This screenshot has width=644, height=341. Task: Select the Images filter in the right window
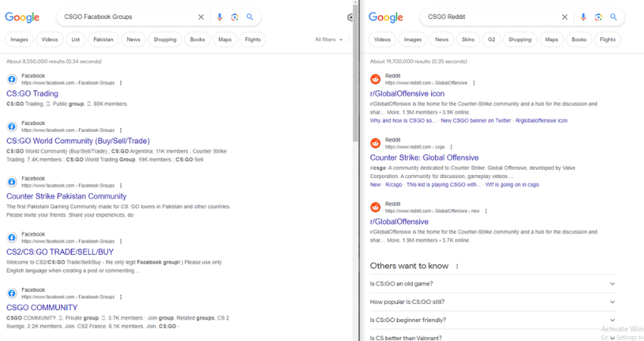pos(413,39)
